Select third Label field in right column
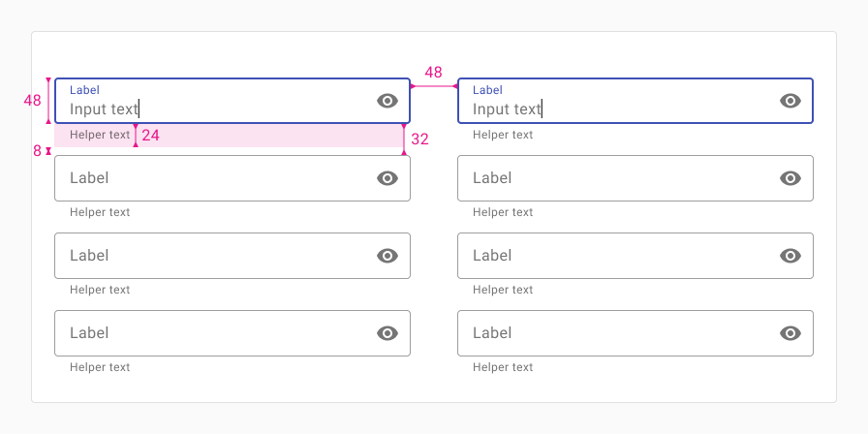Image resolution: width=868 pixels, height=434 pixels. pyautogui.click(x=635, y=256)
